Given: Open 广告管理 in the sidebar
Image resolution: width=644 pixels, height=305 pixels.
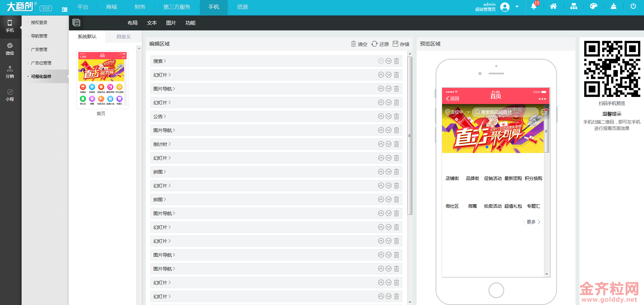Looking at the screenshot, I should point(39,50).
